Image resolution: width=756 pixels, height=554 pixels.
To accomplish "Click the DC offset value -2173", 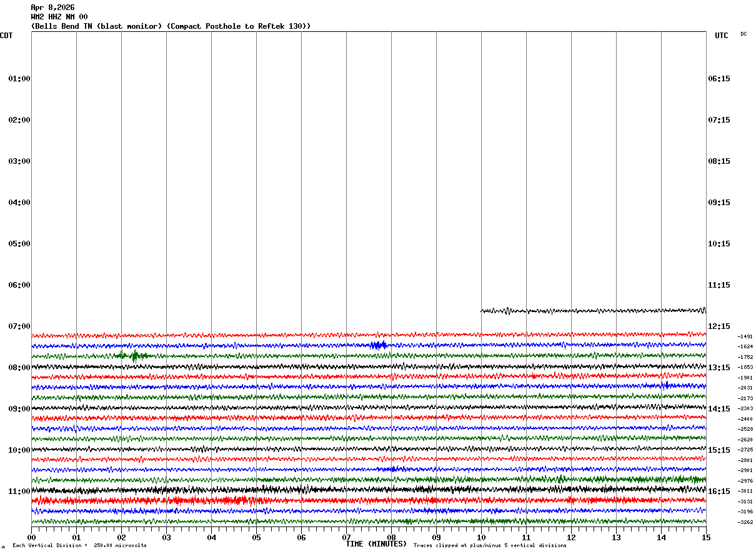I will 745,398.
